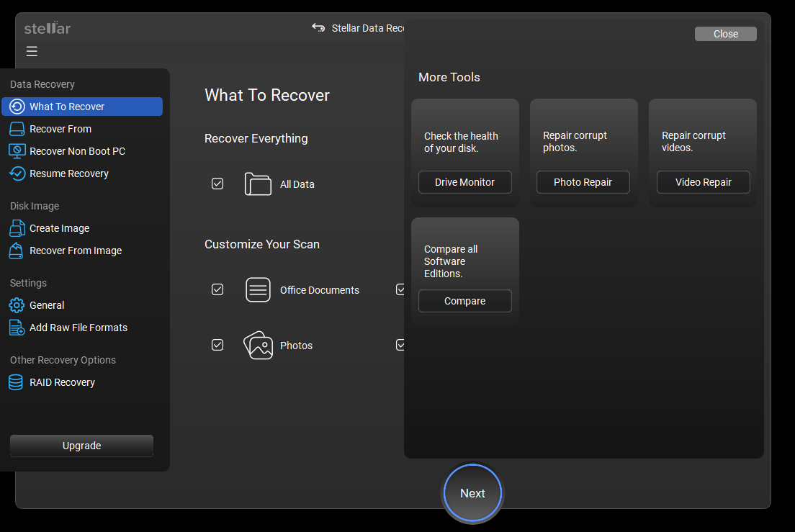
Task: Click the 'Other Recovery Options' section label
Action: pyautogui.click(x=63, y=360)
